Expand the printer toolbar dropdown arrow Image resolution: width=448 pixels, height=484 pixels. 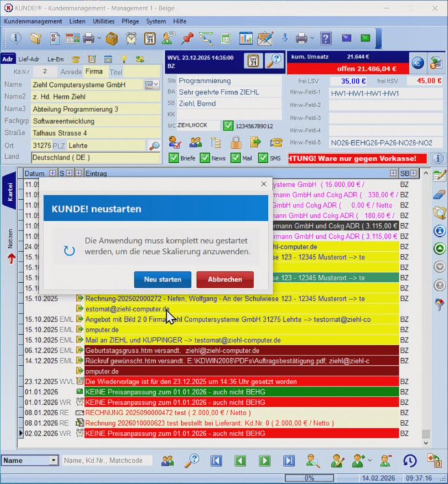point(99,38)
